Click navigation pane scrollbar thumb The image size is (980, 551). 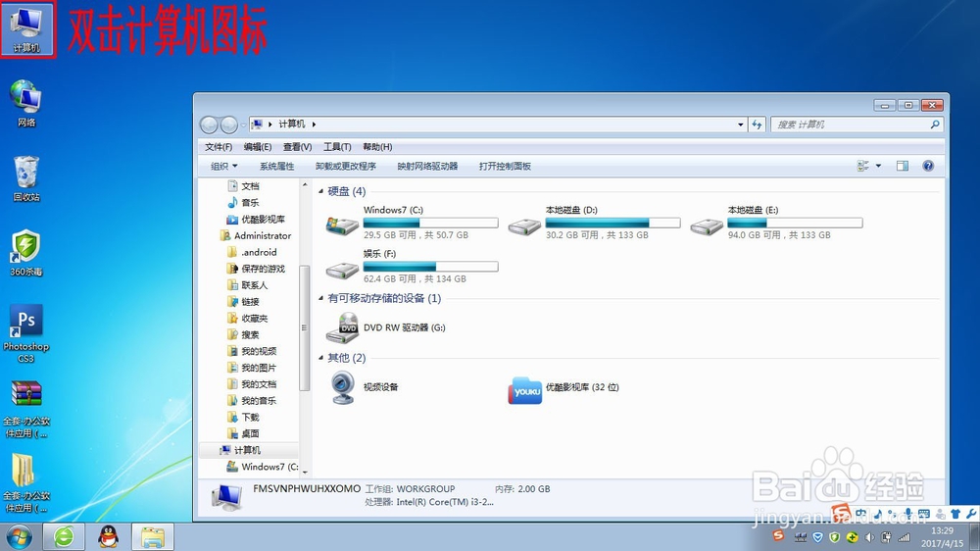point(305,327)
